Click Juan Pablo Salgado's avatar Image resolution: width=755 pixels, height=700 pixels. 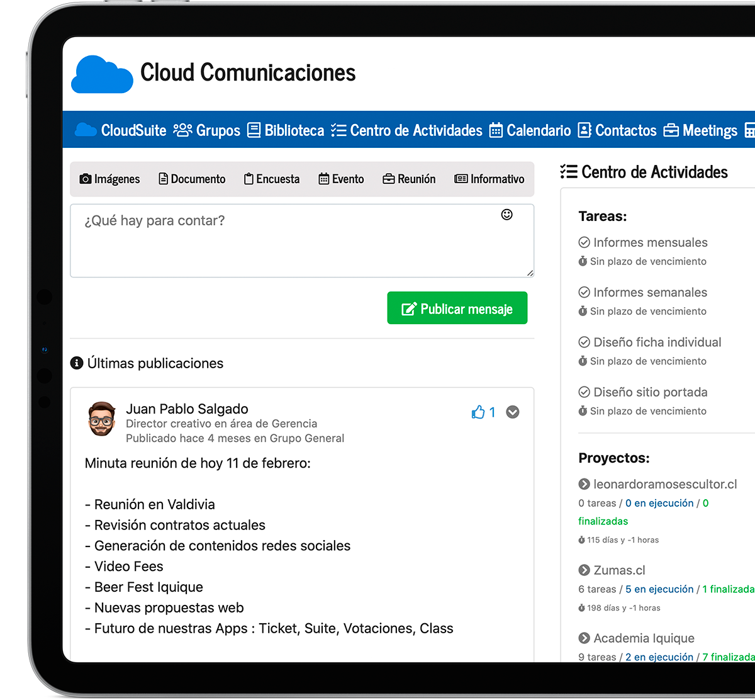101,419
